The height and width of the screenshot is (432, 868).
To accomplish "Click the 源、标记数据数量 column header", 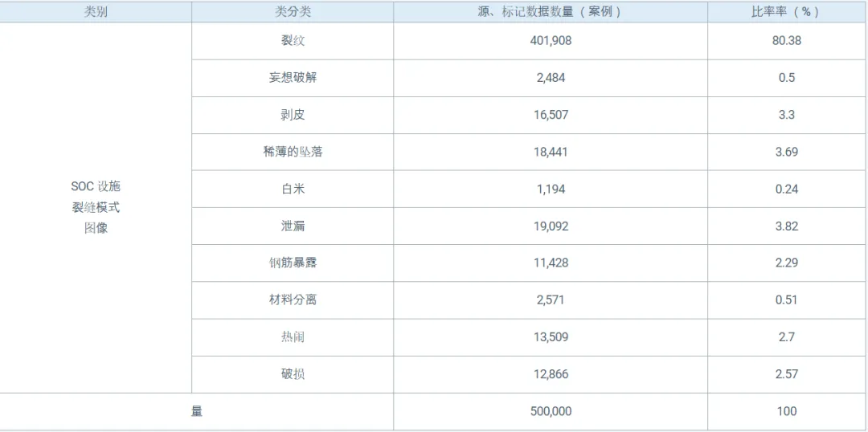I will [551, 12].
